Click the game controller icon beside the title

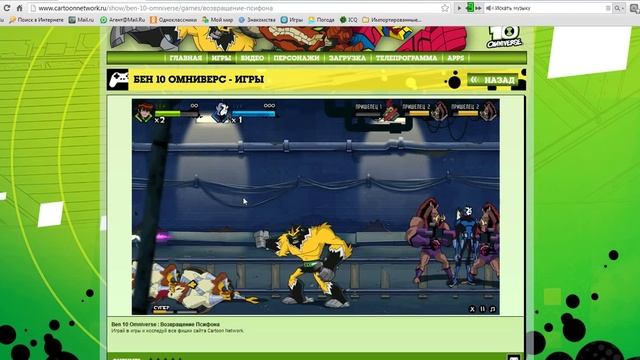pyautogui.click(x=118, y=79)
